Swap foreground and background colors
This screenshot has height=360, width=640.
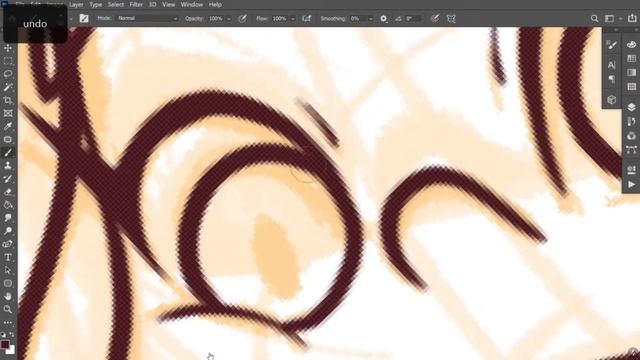pyautogui.click(x=12, y=335)
